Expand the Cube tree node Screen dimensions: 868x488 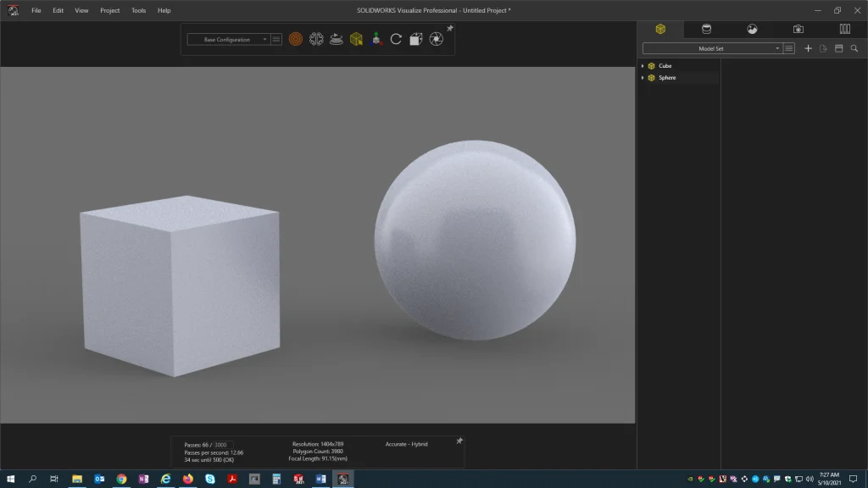click(643, 66)
